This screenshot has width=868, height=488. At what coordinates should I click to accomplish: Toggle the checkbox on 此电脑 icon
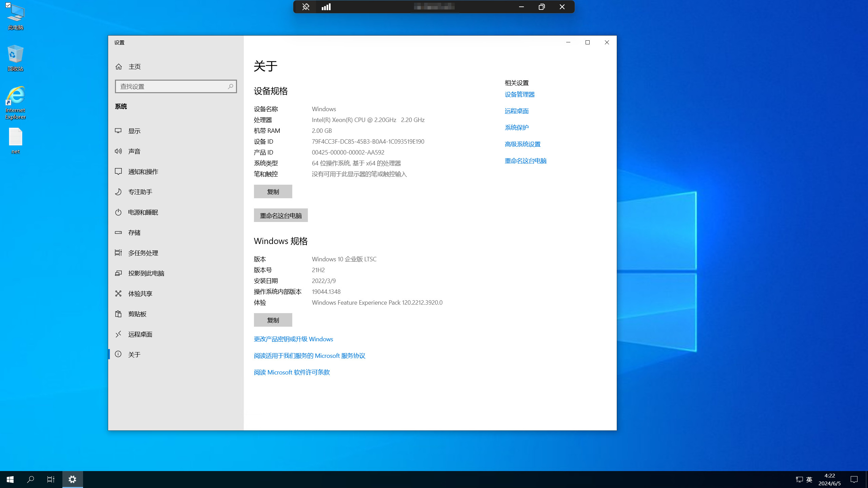(x=8, y=5)
